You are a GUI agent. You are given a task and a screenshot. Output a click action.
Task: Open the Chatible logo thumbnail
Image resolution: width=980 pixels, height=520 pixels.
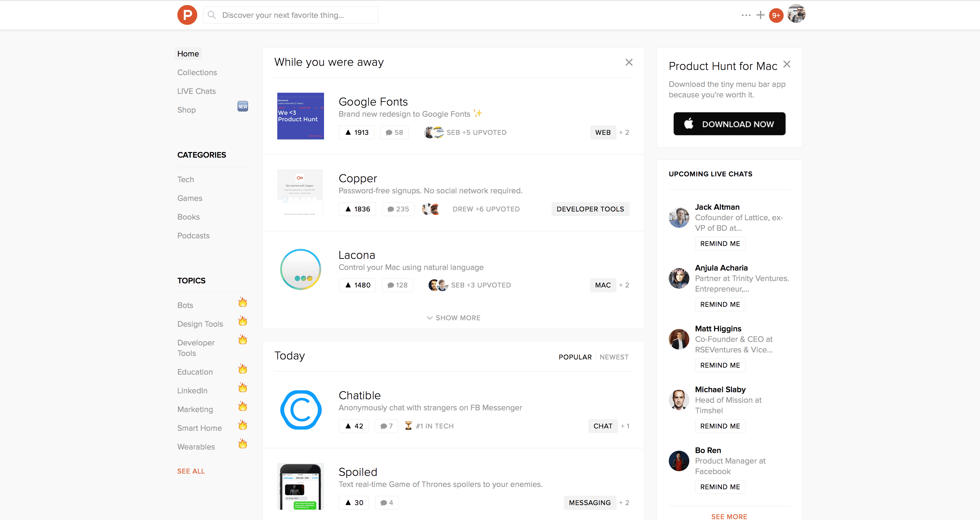[301, 410]
